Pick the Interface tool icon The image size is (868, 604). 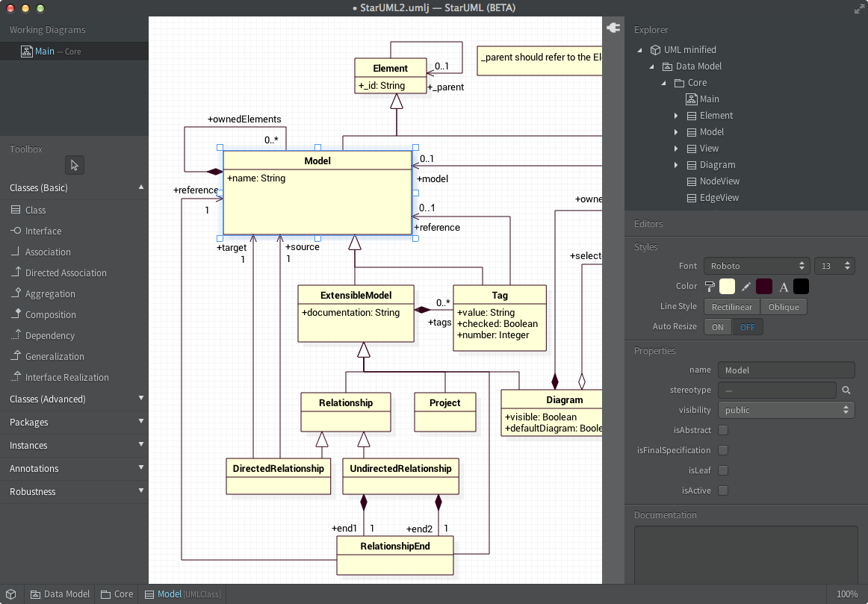tap(16, 231)
